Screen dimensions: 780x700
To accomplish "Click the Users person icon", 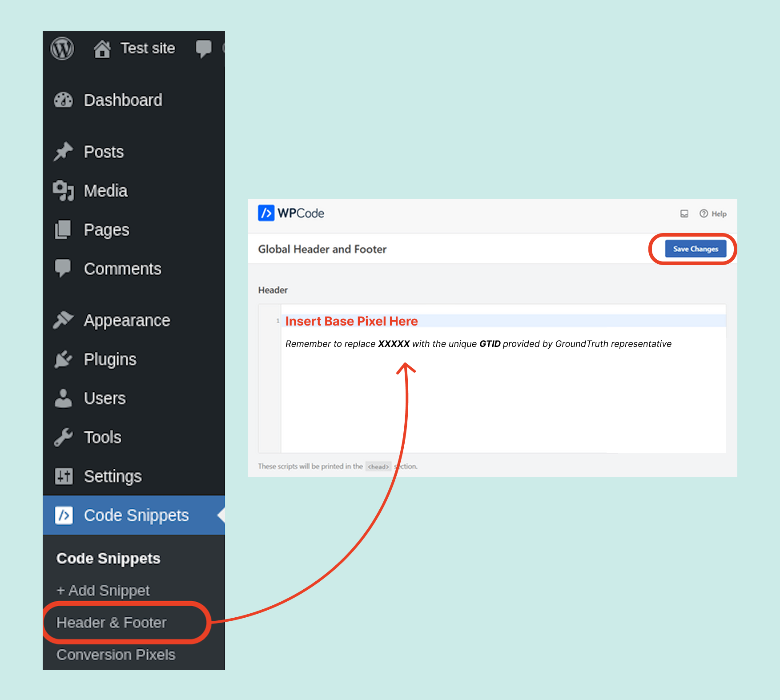I will 63,398.
